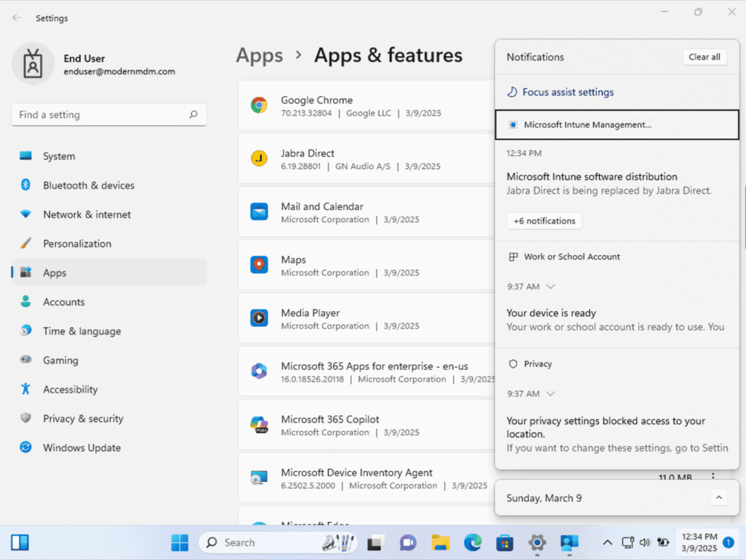Show the +6 notifications button
The image size is (746, 560).
(544, 221)
